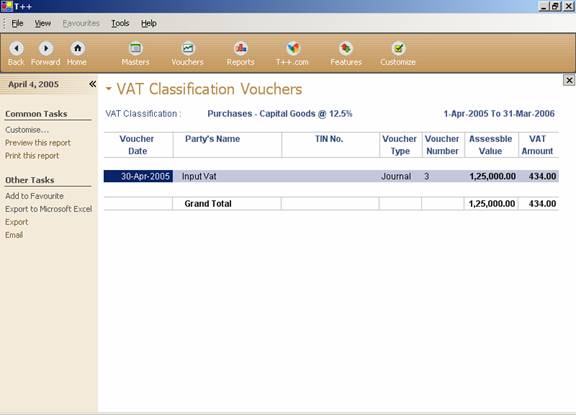The width and height of the screenshot is (576, 415).
Task: Open the File menu
Action: tap(17, 24)
